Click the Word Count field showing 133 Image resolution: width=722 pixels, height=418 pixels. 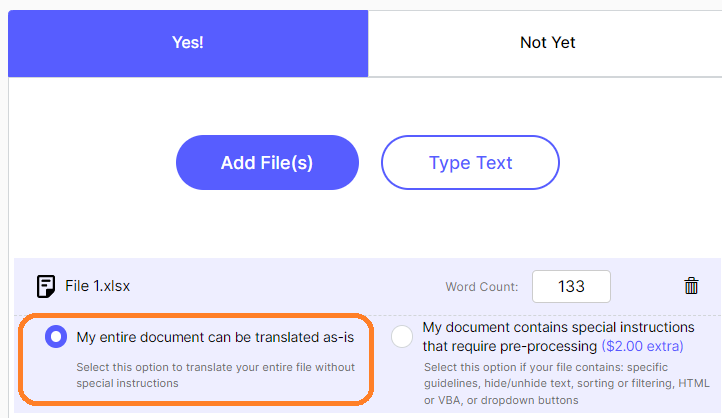pyautogui.click(x=571, y=286)
